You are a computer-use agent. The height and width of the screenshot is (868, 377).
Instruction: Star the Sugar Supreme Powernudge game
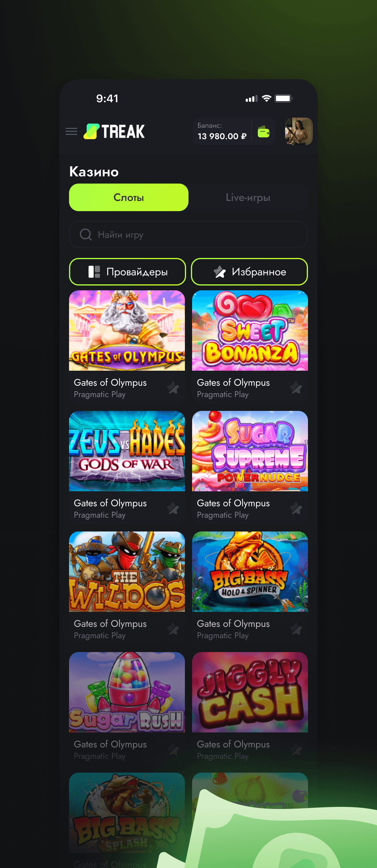pos(296,508)
